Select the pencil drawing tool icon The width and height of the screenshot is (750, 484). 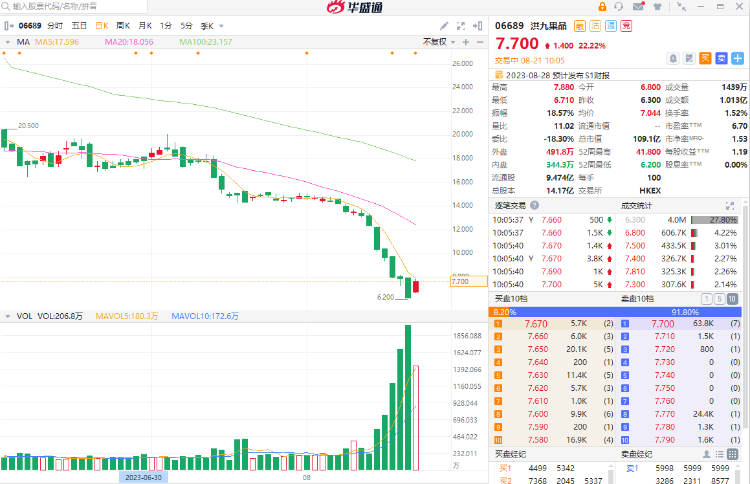pos(444,26)
